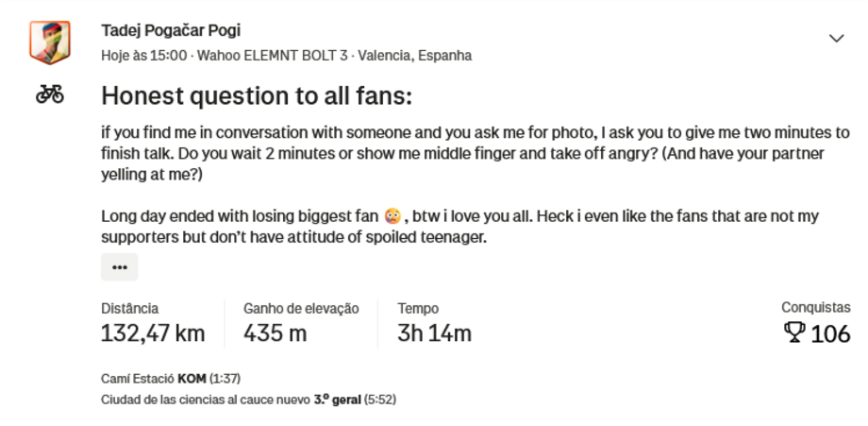The height and width of the screenshot is (426, 868).
Task: Click the 435 m elevation gain stat
Action: pos(275,333)
